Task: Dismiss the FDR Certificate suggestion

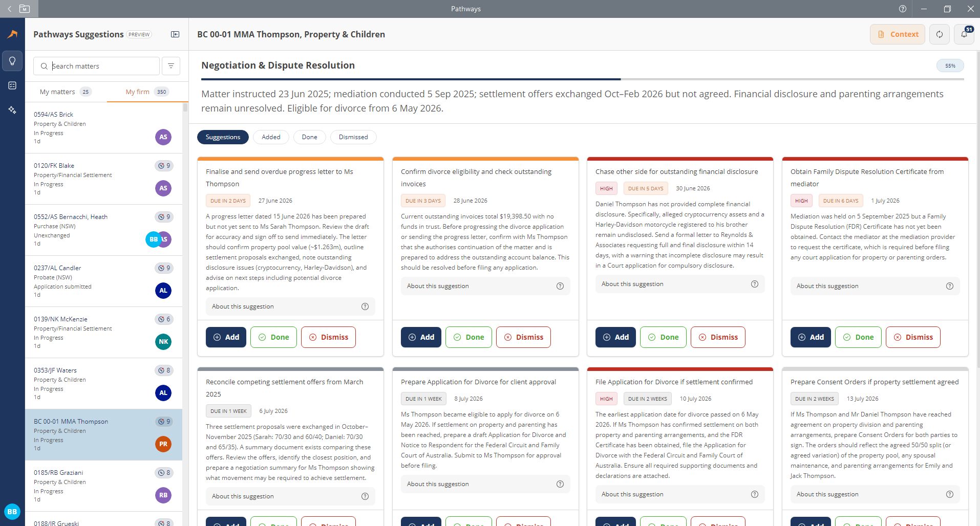Action: click(913, 337)
